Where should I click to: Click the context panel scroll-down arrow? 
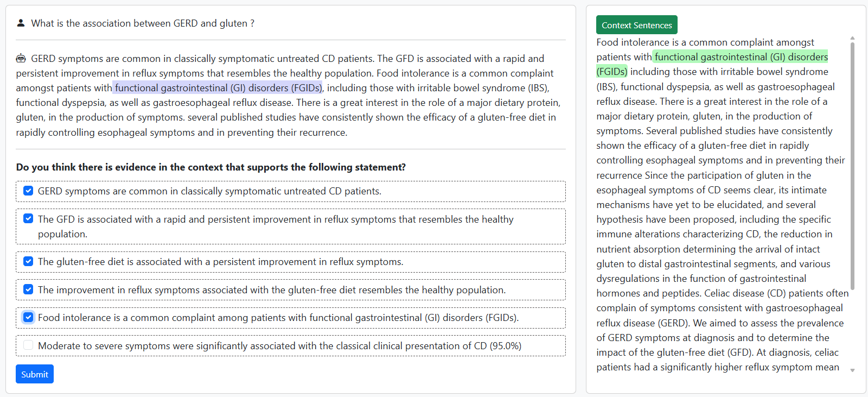pyautogui.click(x=852, y=370)
